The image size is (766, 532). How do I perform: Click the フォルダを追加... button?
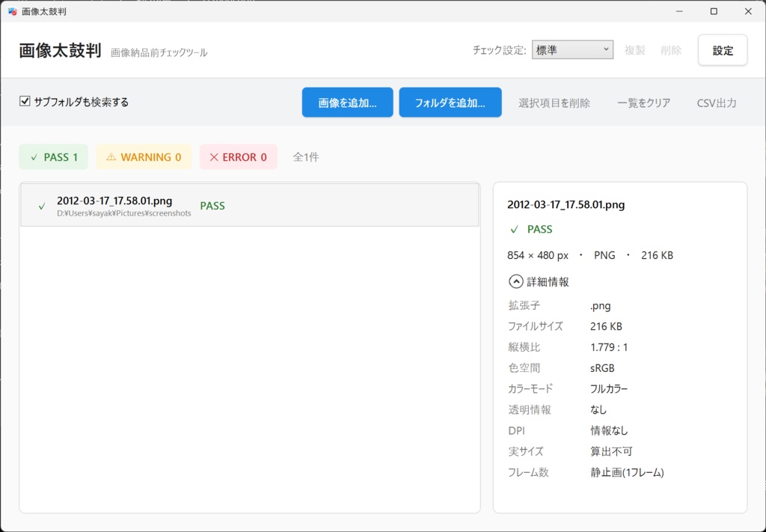(x=450, y=103)
